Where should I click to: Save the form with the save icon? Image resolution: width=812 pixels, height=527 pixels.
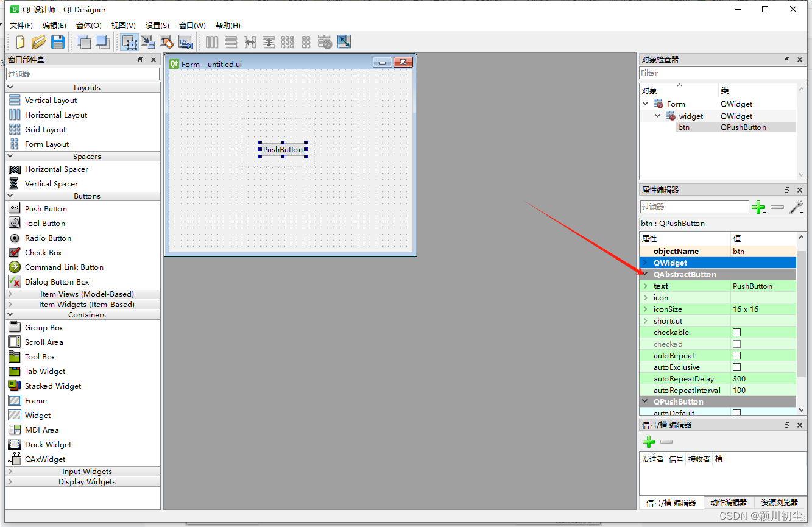point(57,41)
